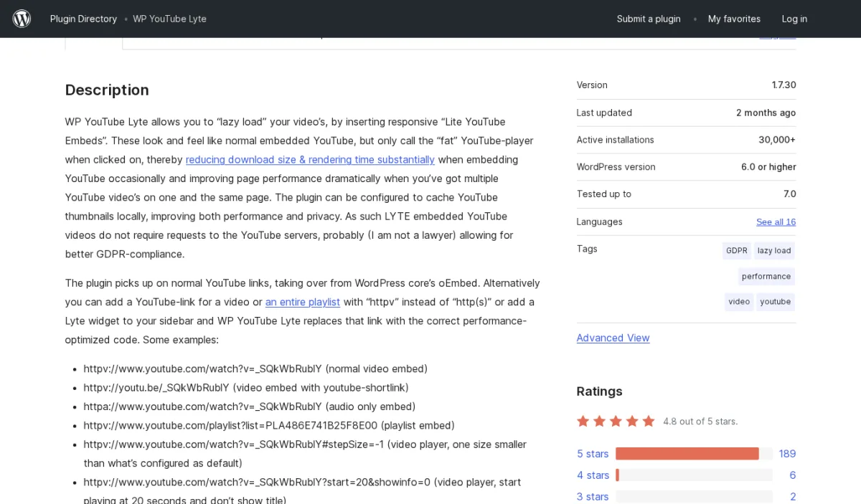
Task: Click the first rating star icon
Action: [x=583, y=421]
